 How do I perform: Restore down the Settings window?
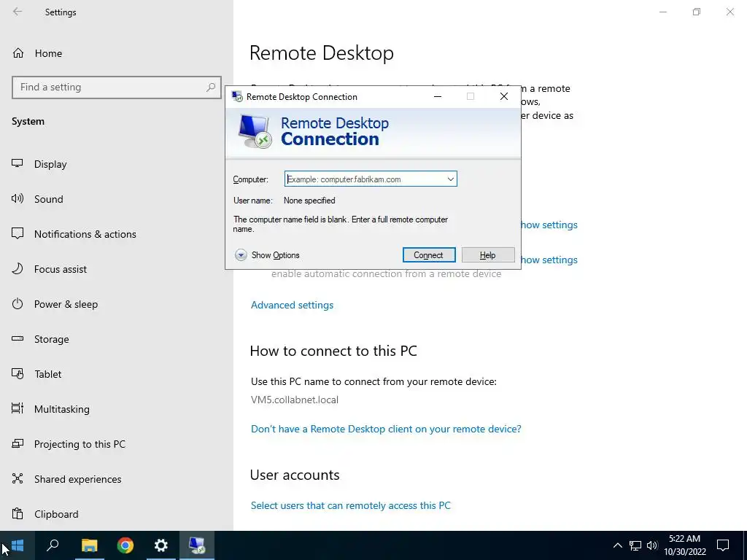pyautogui.click(x=697, y=12)
